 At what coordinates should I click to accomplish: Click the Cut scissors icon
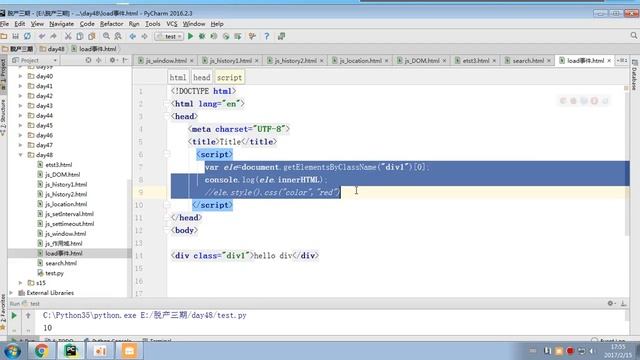[x=68, y=36]
